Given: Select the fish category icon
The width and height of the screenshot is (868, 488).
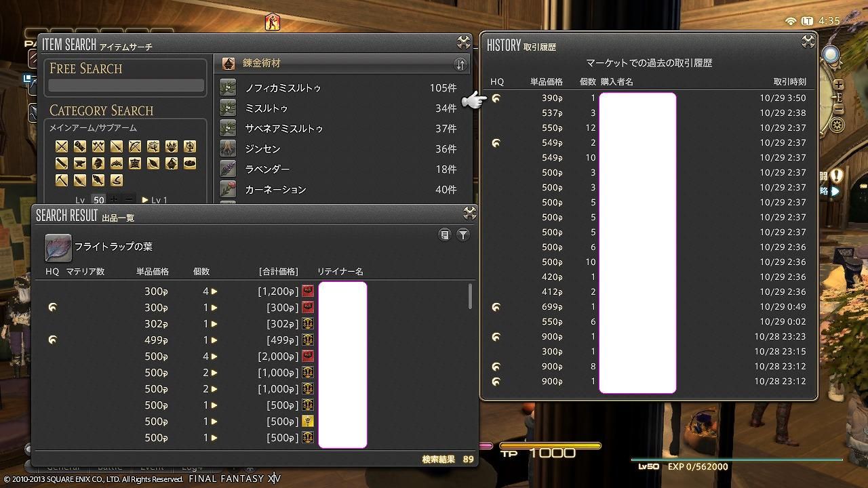Looking at the screenshot, I should [98, 180].
